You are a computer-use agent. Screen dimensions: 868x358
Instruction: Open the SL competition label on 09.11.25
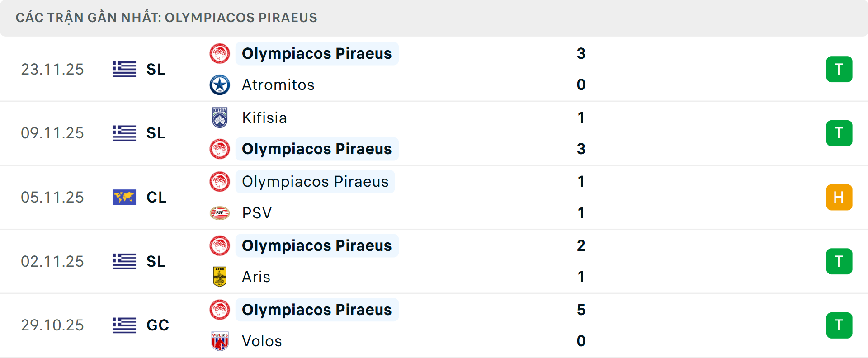156,133
